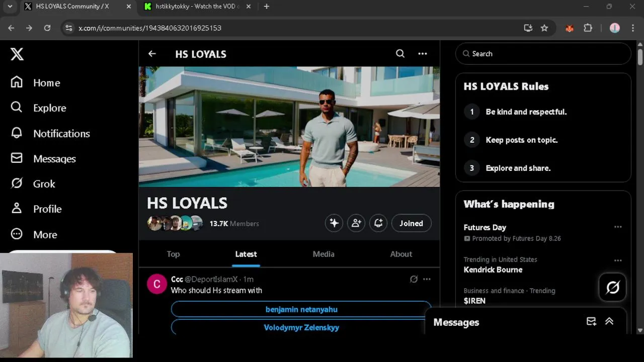The height and width of the screenshot is (362, 644).
Task: Click the member avatars group
Action: (175, 223)
